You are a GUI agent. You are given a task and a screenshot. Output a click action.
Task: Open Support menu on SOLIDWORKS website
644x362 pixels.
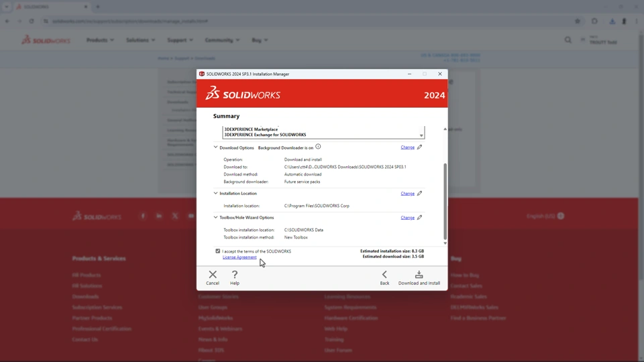pyautogui.click(x=180, y=40)
